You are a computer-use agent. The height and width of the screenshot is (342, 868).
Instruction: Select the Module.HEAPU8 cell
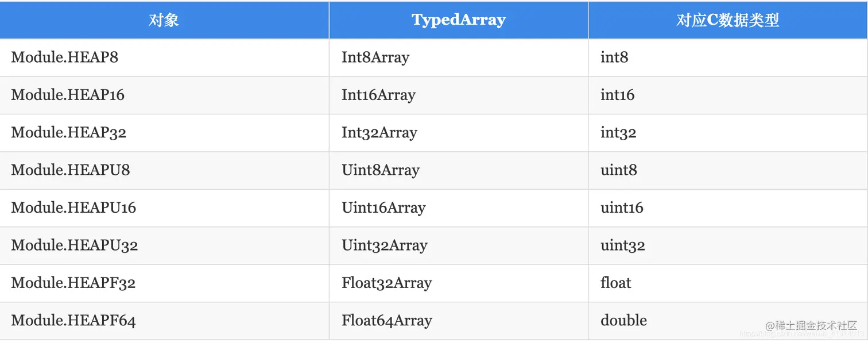[x=71, y=170]
